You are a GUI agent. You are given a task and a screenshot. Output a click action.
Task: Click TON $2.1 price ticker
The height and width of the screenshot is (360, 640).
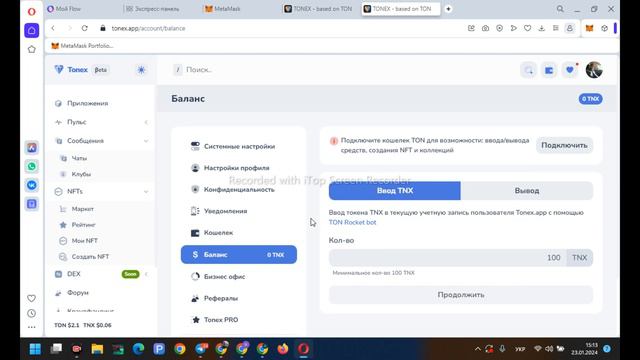[x=67, y=325]
